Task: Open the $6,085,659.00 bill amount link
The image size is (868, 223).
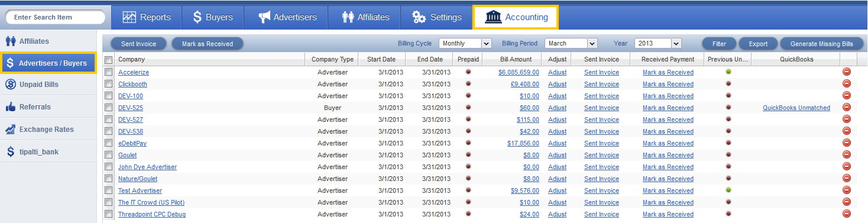Action: pos(519,72)
